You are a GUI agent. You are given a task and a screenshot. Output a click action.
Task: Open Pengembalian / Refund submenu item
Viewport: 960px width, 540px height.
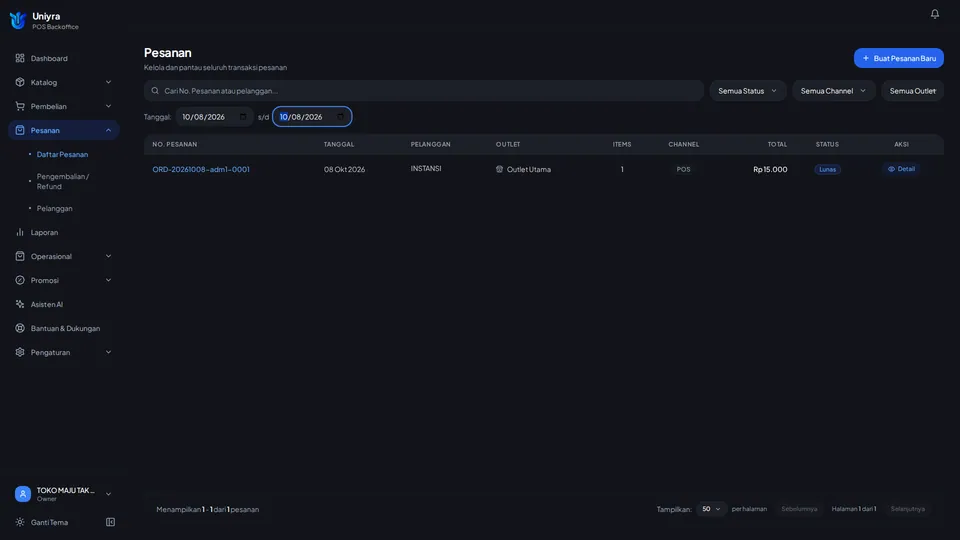[63, 181]
